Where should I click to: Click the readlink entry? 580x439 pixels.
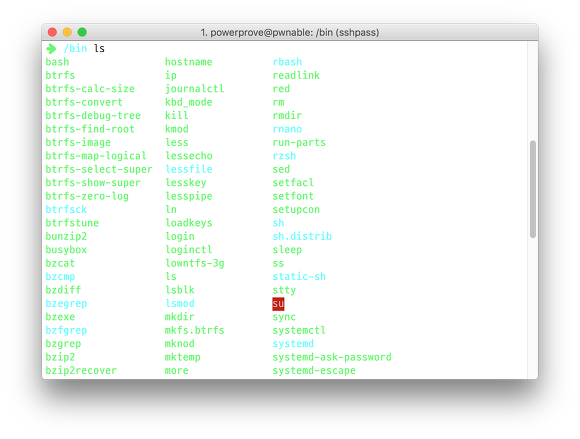(296, 75)
